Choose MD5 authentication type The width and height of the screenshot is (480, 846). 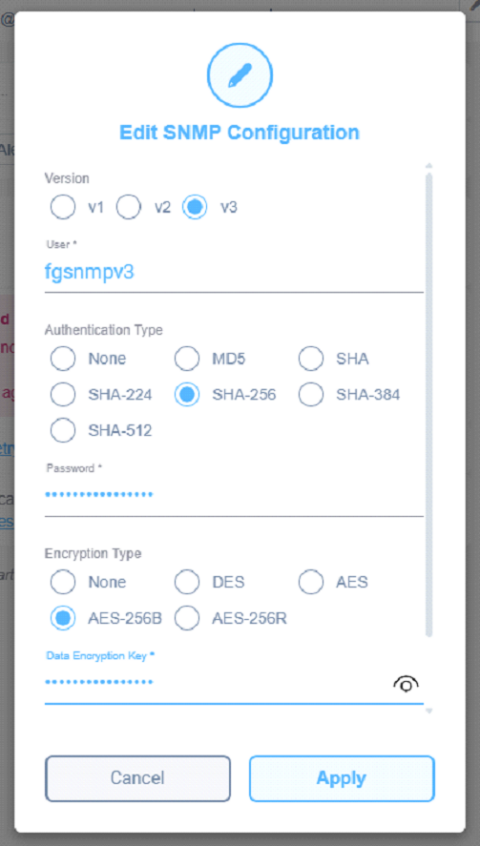coord(187,359)
